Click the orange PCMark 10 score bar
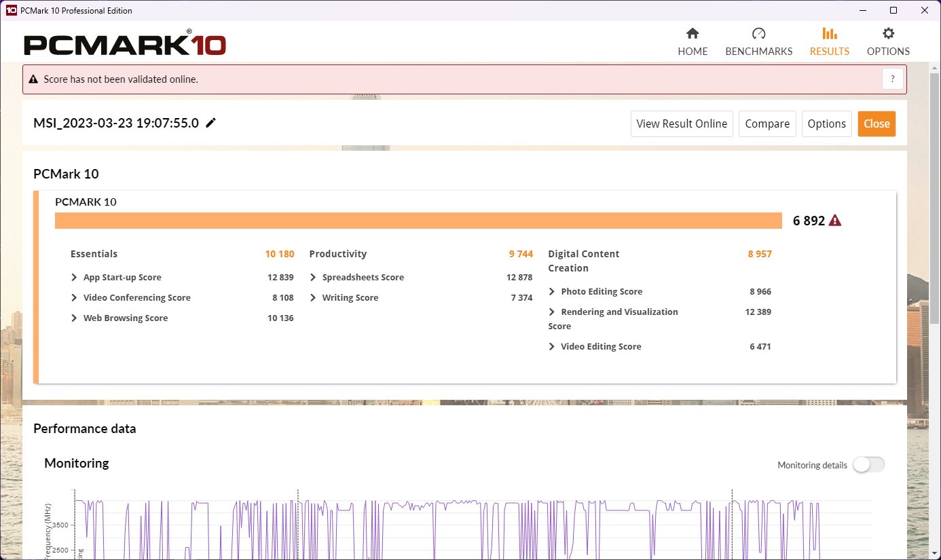Screen dimensions: 941x560 click(x=418, y=221)
